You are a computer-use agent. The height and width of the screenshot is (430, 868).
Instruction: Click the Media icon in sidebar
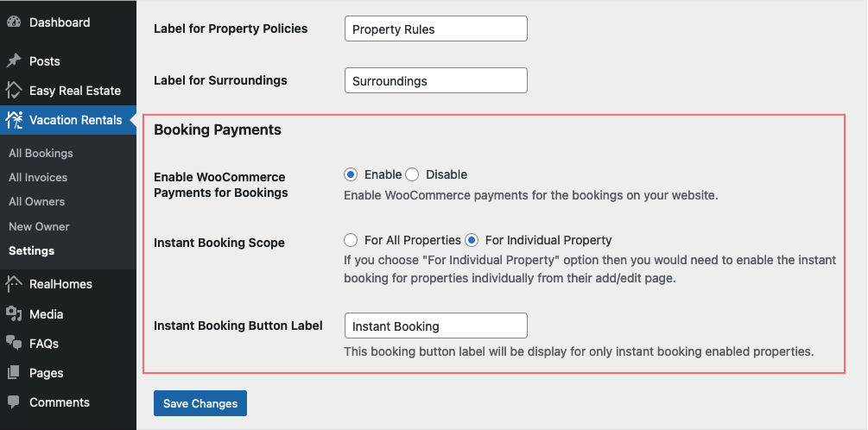(14, 313)
